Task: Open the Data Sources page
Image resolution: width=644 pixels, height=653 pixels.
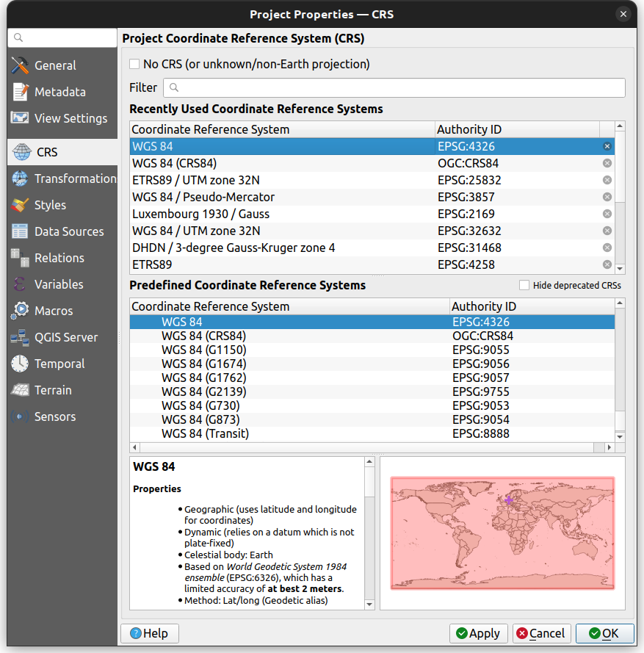Action: 62,231
